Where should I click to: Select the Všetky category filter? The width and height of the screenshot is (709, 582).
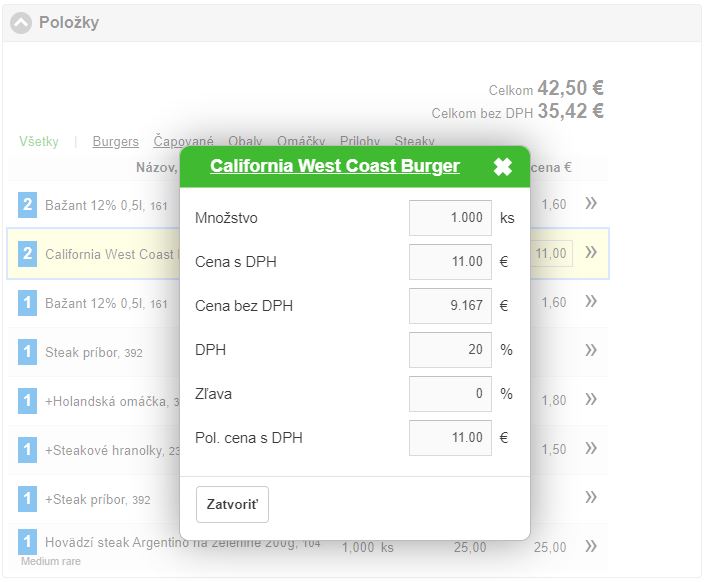[x=39, y=142]
